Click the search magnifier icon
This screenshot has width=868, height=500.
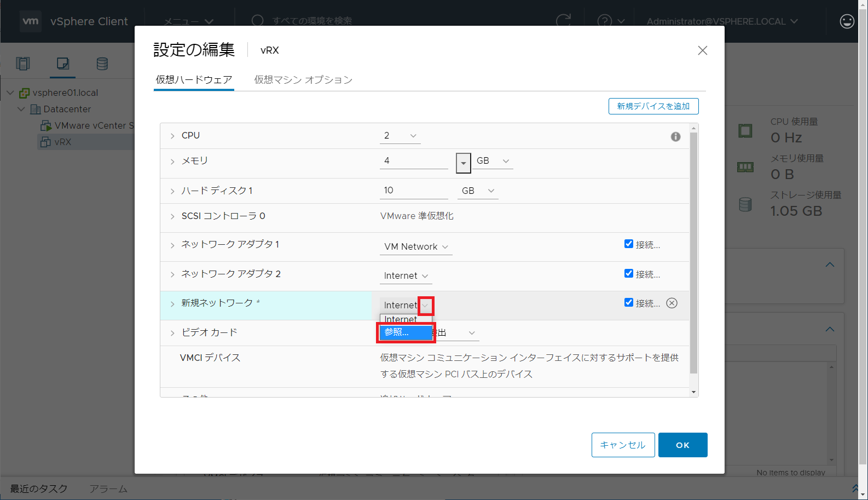(257, 21)
